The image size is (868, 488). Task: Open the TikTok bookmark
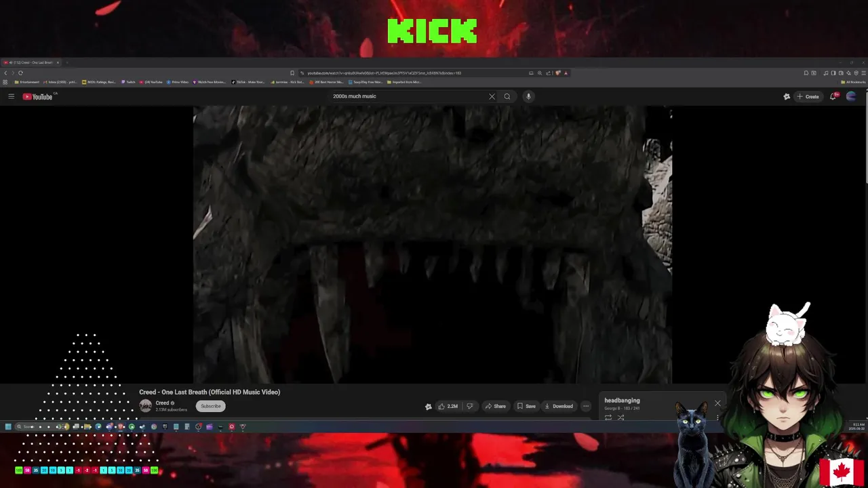click(x=248, y=82)
